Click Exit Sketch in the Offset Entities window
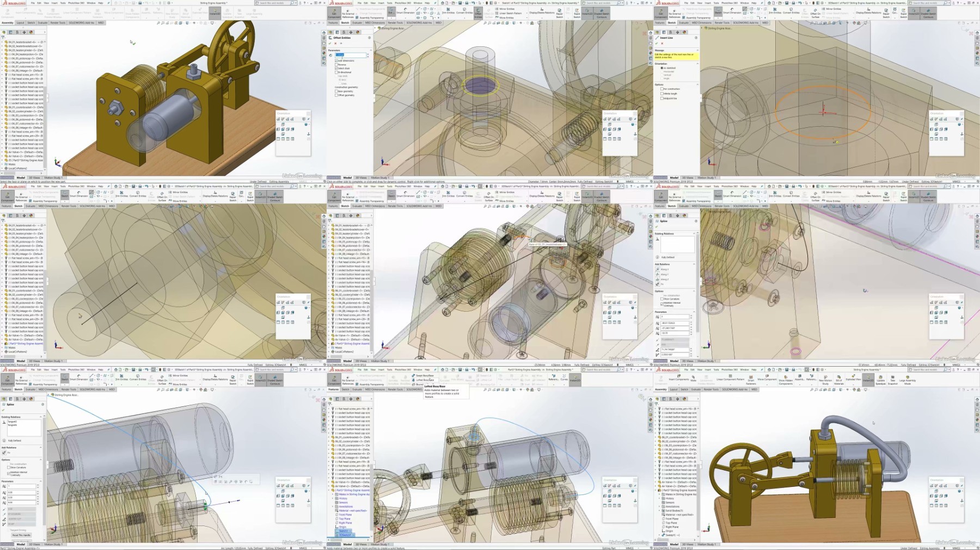980x550 pixels. coord(391,13)
